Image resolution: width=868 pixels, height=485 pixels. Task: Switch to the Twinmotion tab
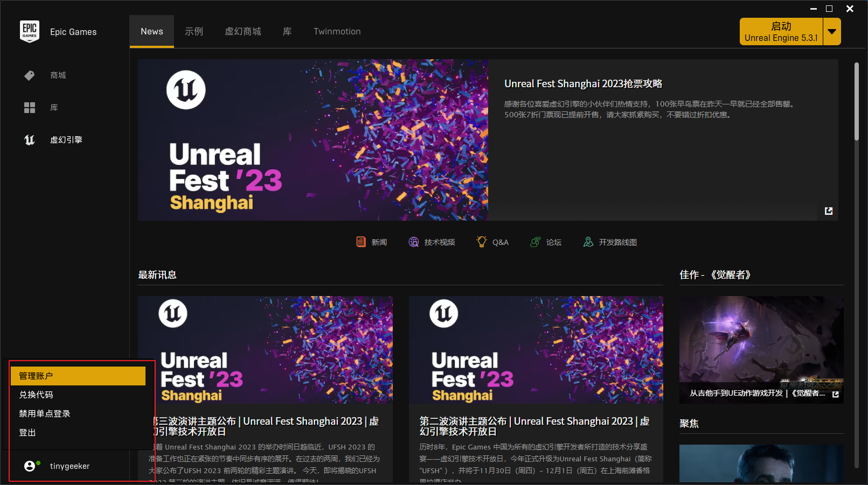coord(337,31)
